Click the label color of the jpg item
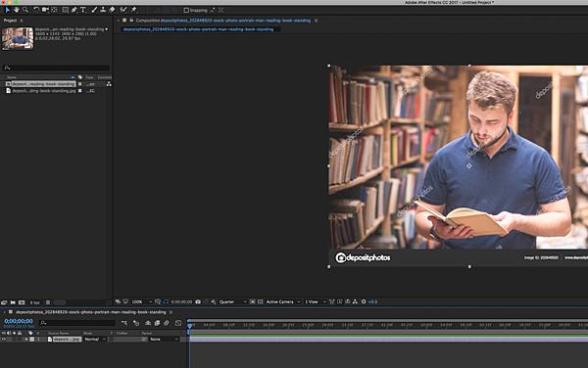The image size is (588, 368). pyautogui.click(x=80, y=91)
